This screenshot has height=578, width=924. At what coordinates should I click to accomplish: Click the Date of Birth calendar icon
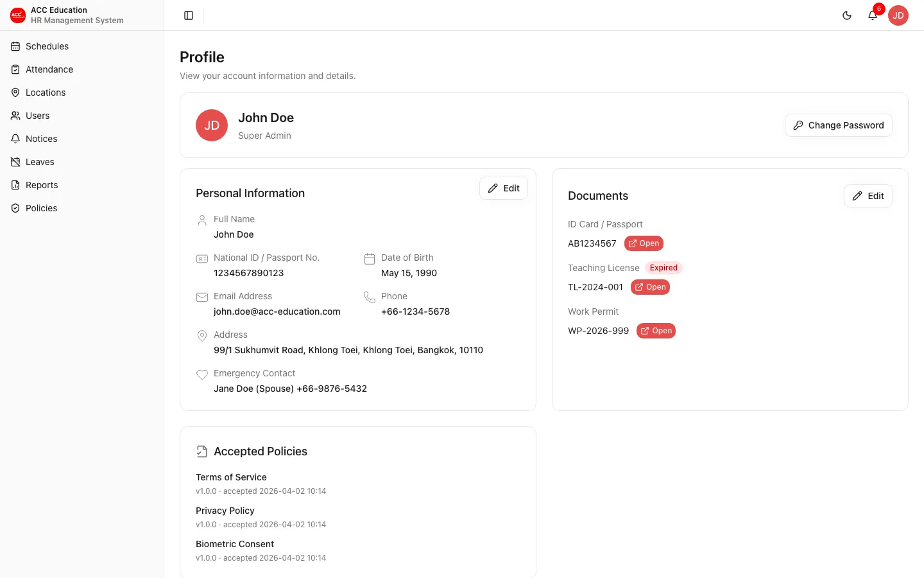click(x=370, y=259)
